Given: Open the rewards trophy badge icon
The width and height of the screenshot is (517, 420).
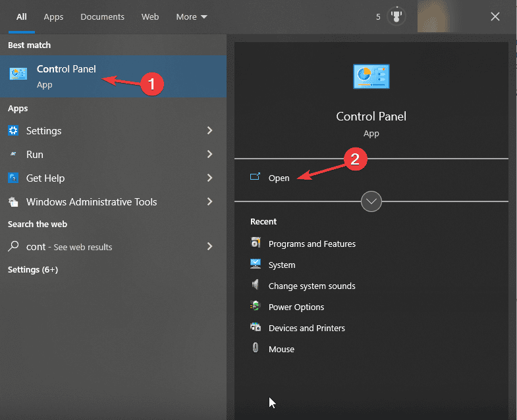Looking at the screenshot, I should pyautogui.click(x=396, y=16).
